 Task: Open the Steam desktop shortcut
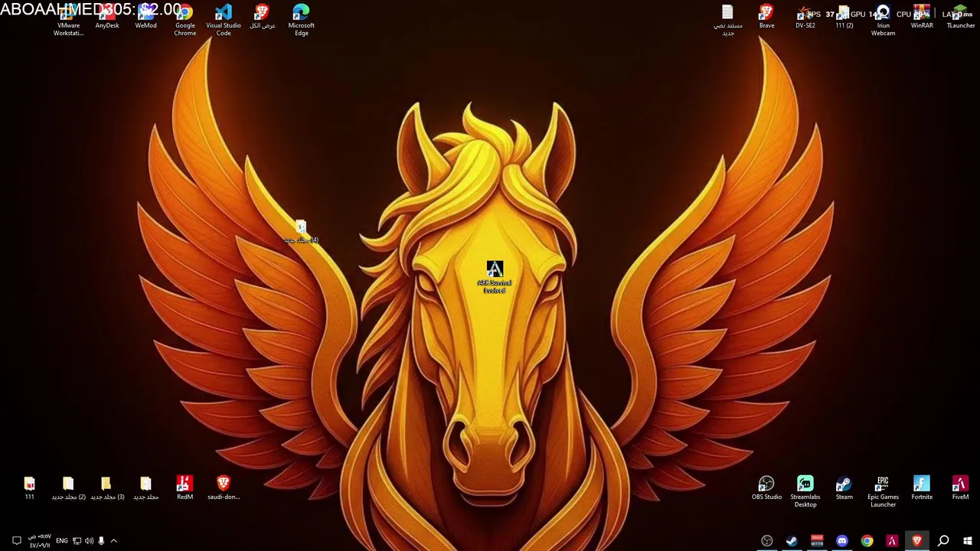(x=844, y=488)
